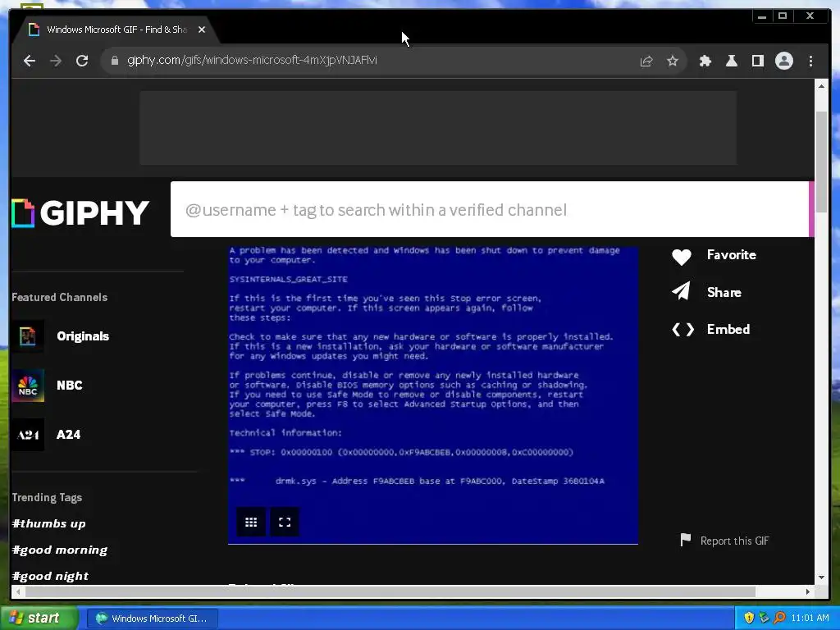The width and height of the screenshot is (840, 630).
Task: Click the Favorite label
Action: point(731,255)
